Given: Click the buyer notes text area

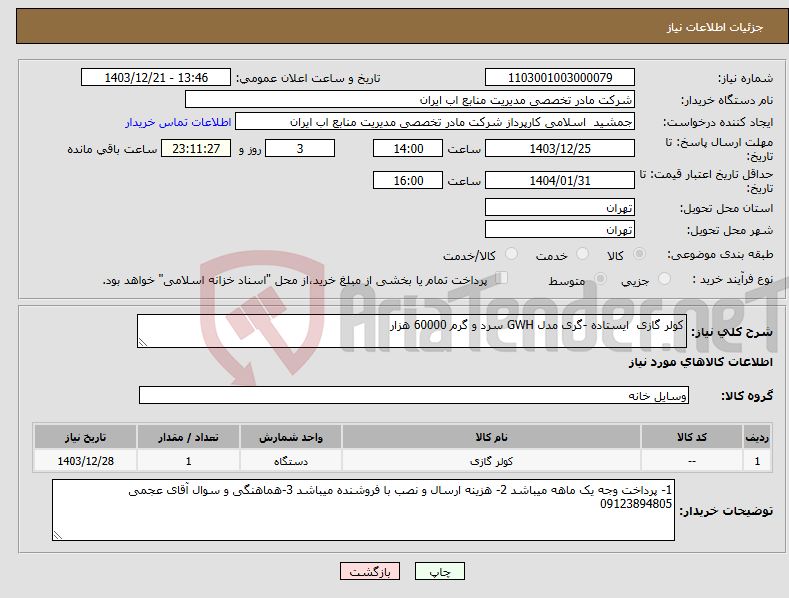Looking at the screenshot, I should point(363,510).
